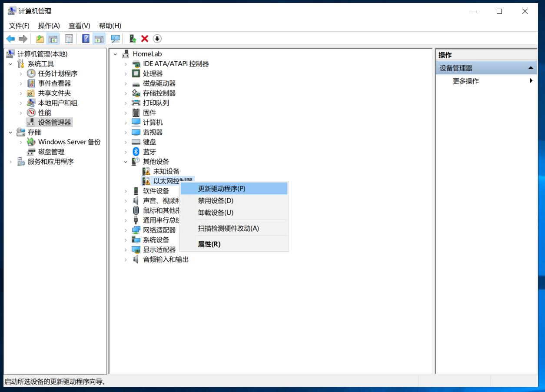Collapse the 系统工具 node
Viewport: 545px width, 392px height.
tap(10, 64)
